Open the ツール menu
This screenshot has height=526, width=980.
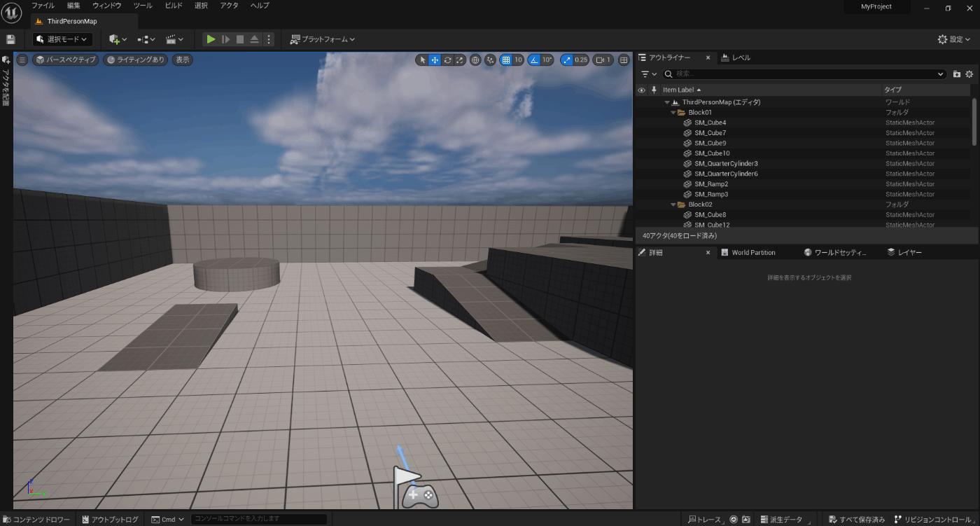(142, 6)
